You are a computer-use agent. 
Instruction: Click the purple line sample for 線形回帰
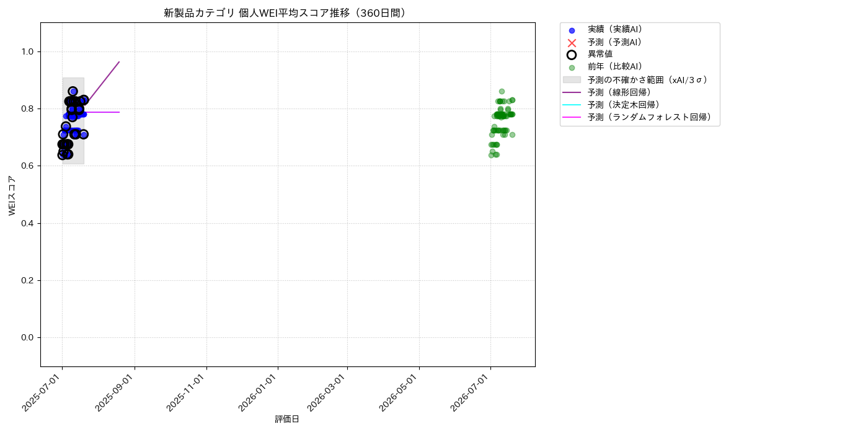point(572,92)
